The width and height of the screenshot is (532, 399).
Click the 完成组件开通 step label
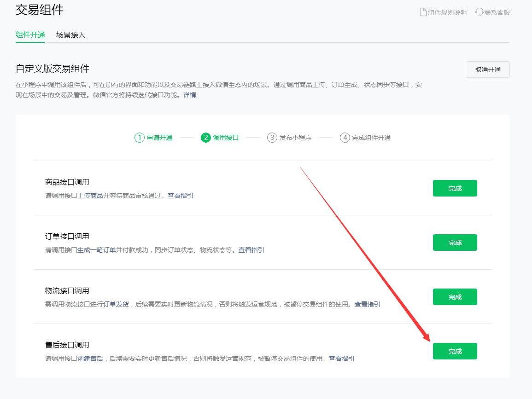(371, 138)
